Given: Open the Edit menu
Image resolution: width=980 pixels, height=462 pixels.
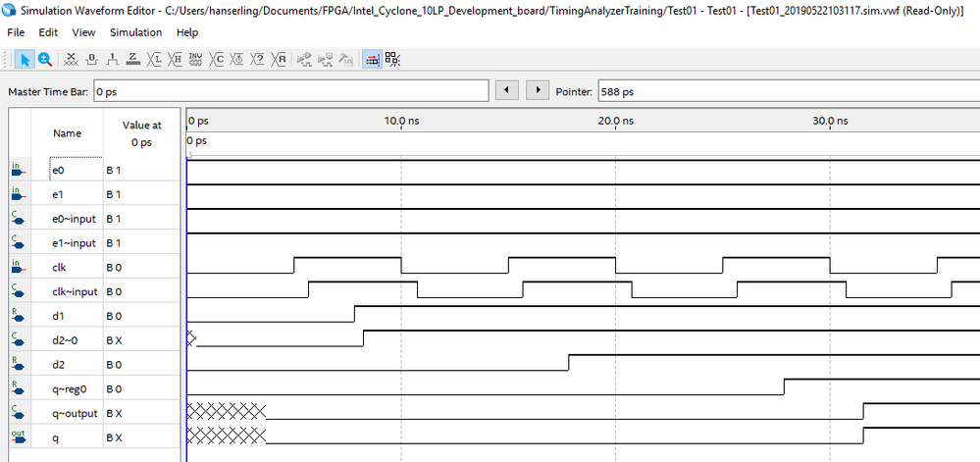Looking at the screenshot, I should coord(48,32).
